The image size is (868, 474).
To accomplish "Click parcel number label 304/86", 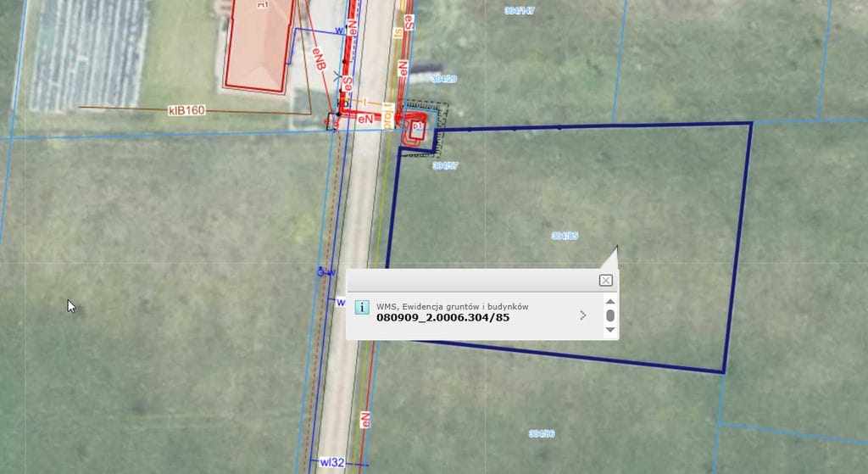I will (x=542, y=433).
